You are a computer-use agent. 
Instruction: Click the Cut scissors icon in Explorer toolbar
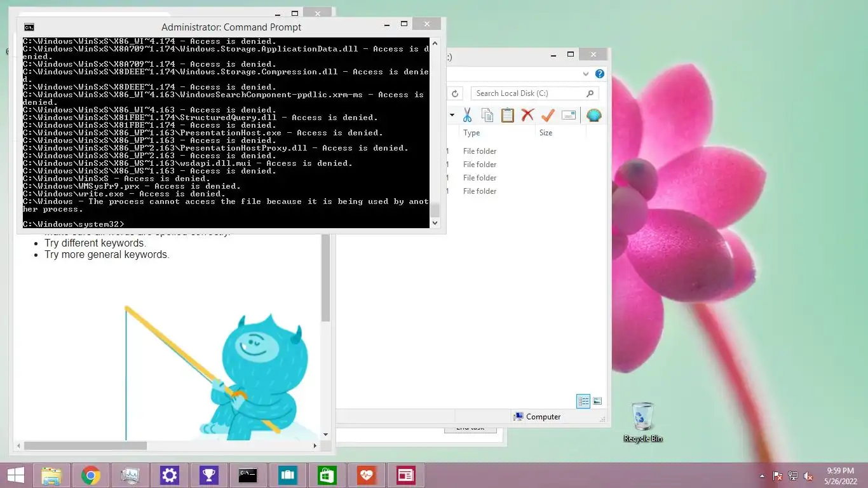point(467,115)
